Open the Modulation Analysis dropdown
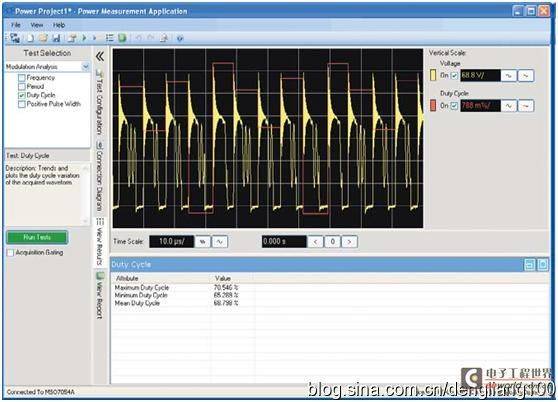This screenshot has height=402, width=558. (85, 67)
